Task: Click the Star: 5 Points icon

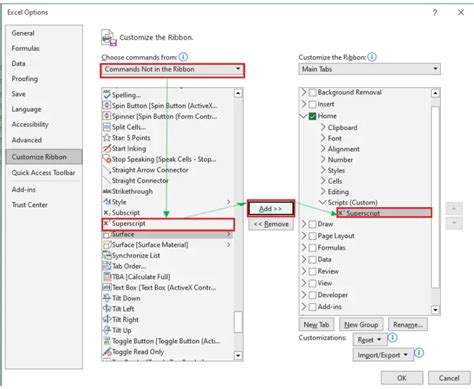Action: tap(107, 137)
